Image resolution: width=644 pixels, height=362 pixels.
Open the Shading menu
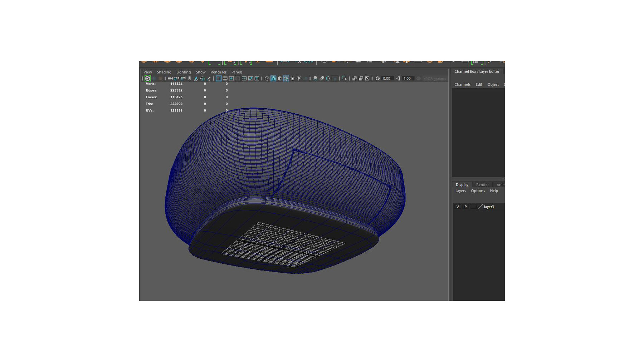[x=164, y=72]
